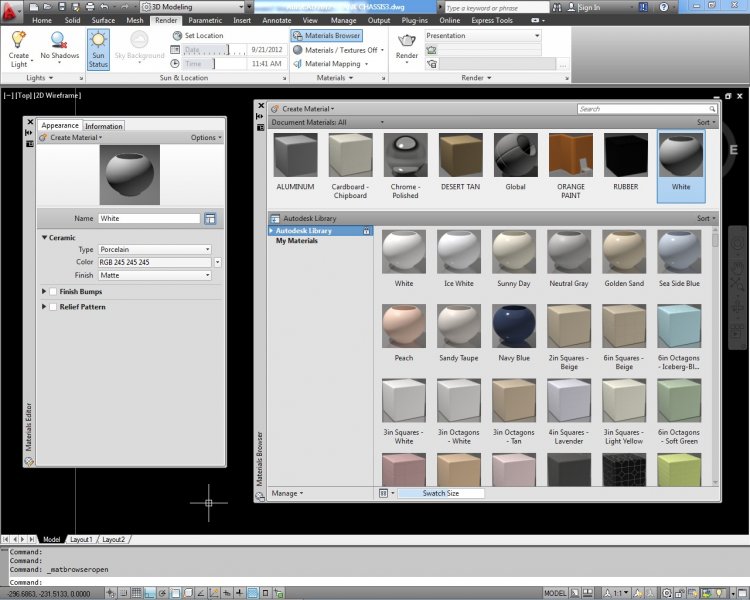Viewport: 750px width, 600px height.
Task: Open the Sort menu for Autodesk Library
Action: pyautogui.click(x=706, y=219)
